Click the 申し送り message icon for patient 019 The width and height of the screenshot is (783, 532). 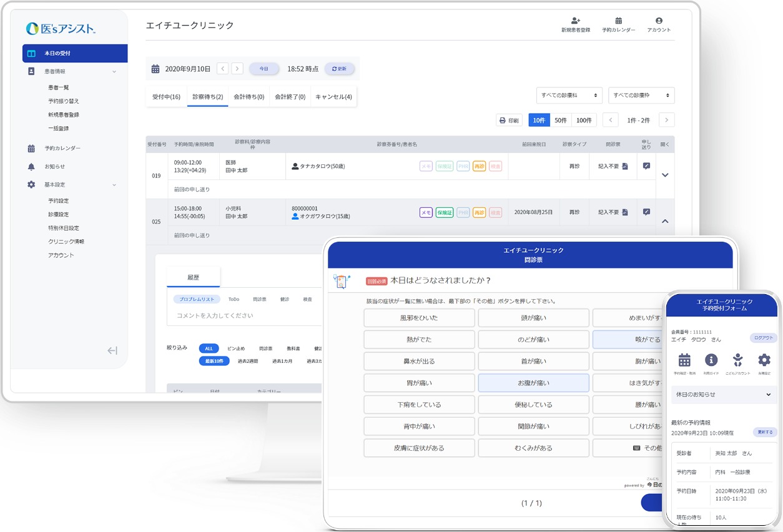(x=646, y=166)
